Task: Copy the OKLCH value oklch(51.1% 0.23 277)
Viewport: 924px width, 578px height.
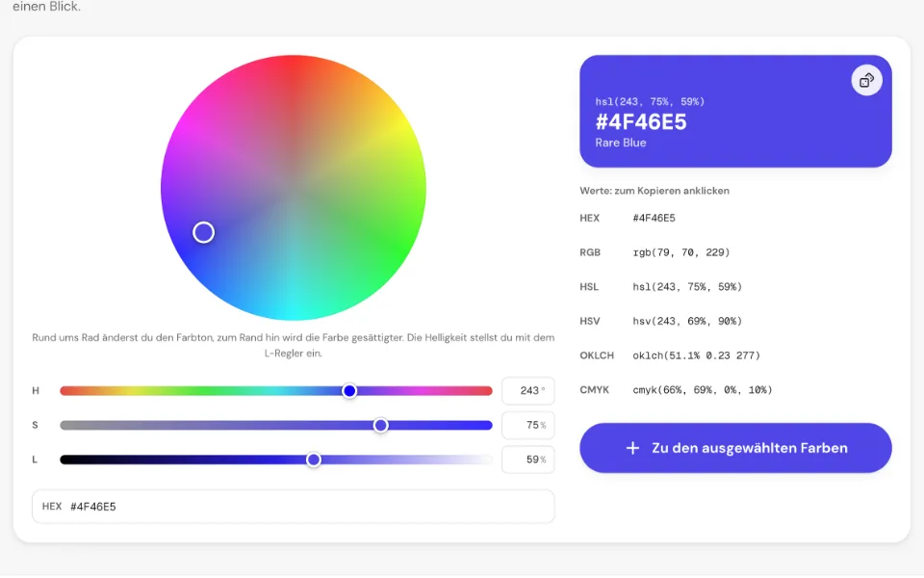Action: coord(697,355)
